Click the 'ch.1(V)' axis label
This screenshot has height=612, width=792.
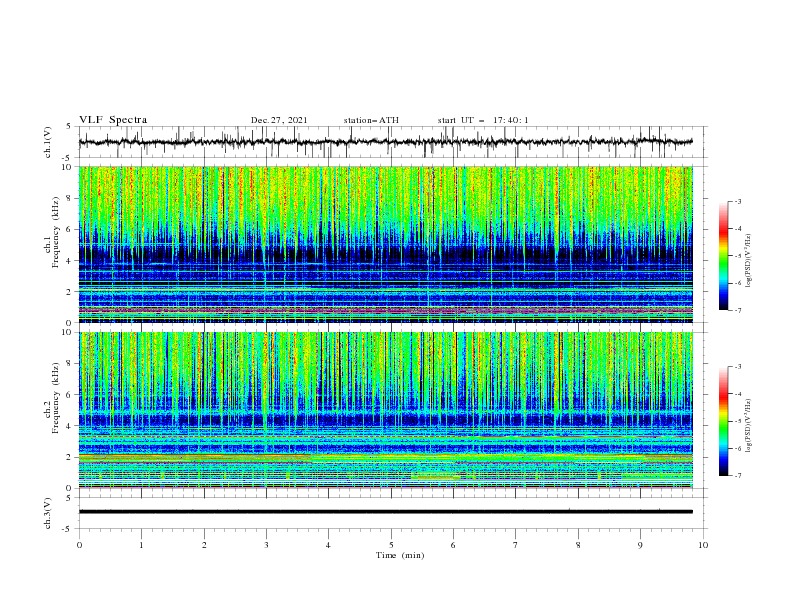point(48,142)
